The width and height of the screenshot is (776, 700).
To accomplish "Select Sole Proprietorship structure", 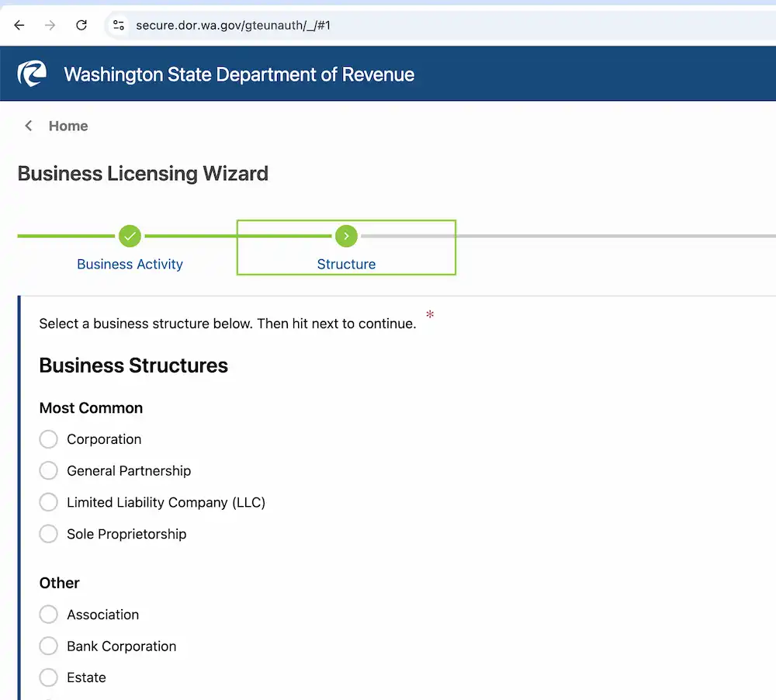I will click(48, 534).
